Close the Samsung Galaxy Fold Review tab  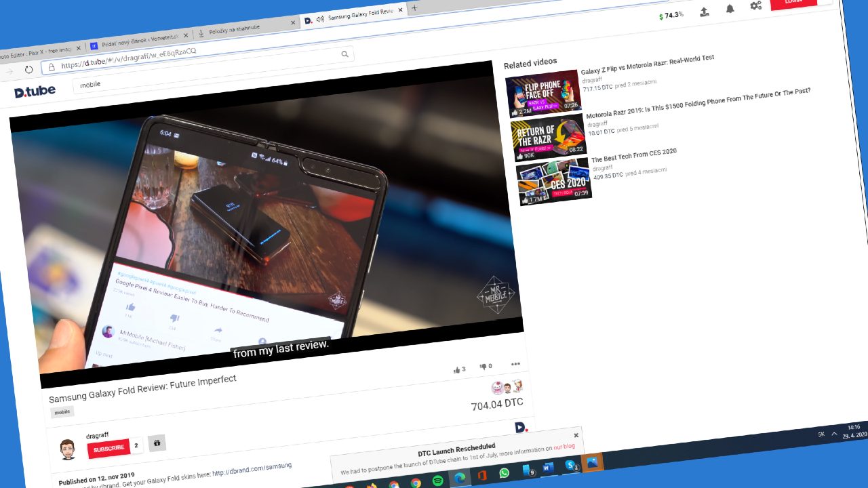[x=401, y=11]
